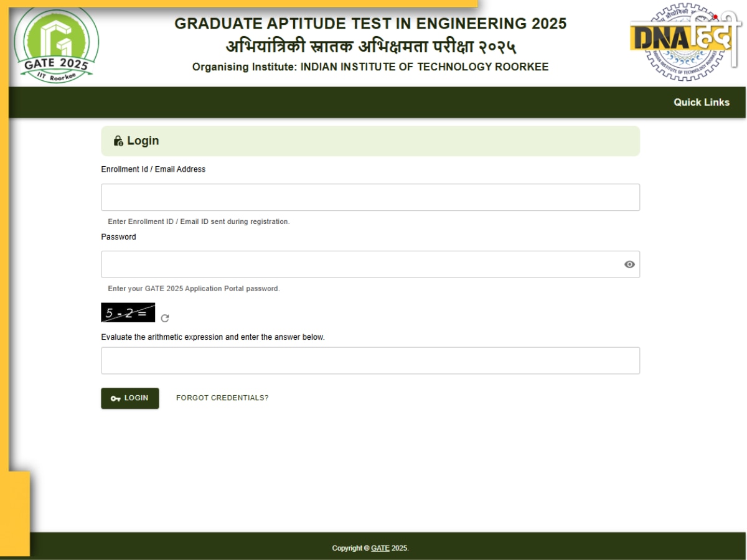This screenshot has height=560, width=747.
Task: Click "Organising Institute: INDIAN INSTITUTE OF TECHNOLOGY ROORKEE" text
Action: 370,67
